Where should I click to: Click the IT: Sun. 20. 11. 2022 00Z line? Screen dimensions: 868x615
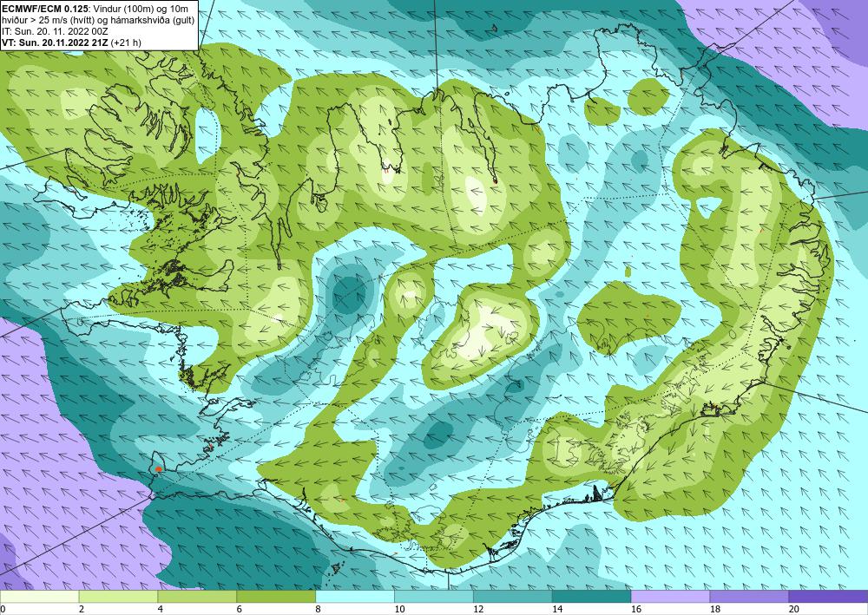click(x=55, y=31)
